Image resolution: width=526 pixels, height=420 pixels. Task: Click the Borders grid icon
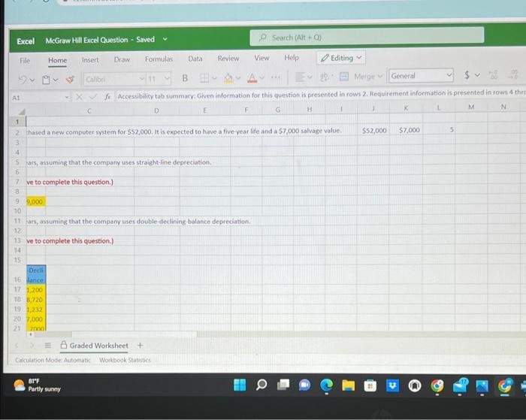[204, 78]
